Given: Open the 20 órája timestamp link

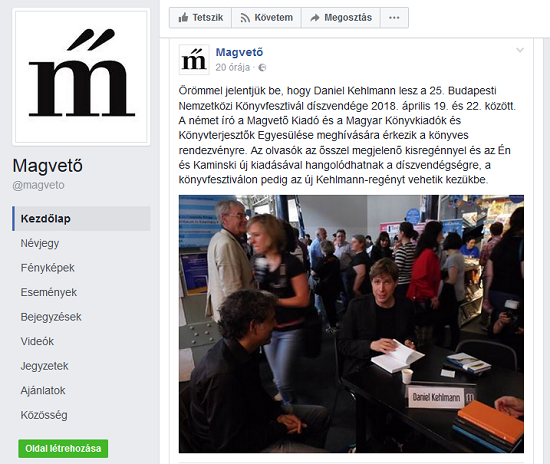Looking at the screenshot, I should (233, 67).
